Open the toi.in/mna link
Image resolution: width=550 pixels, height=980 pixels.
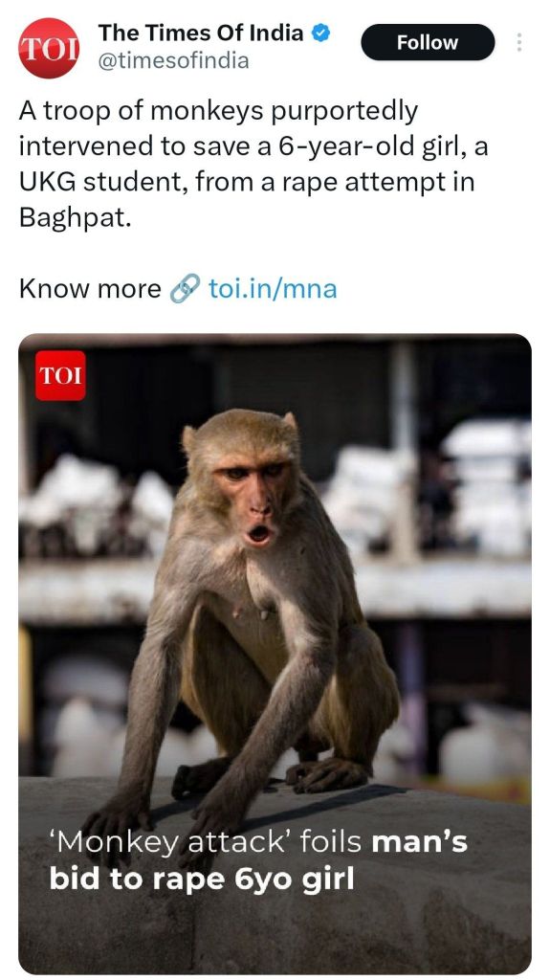[273, 289]
